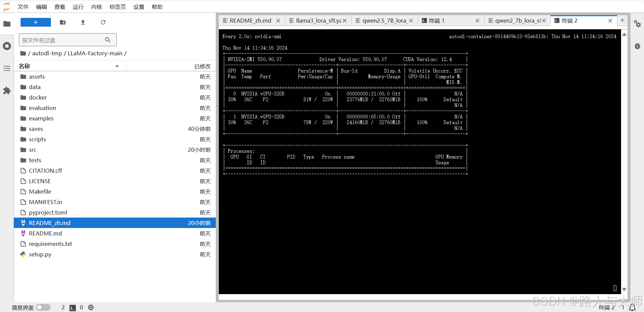
Task: Open the file browser sidebar icon
Action: [7, 24]
